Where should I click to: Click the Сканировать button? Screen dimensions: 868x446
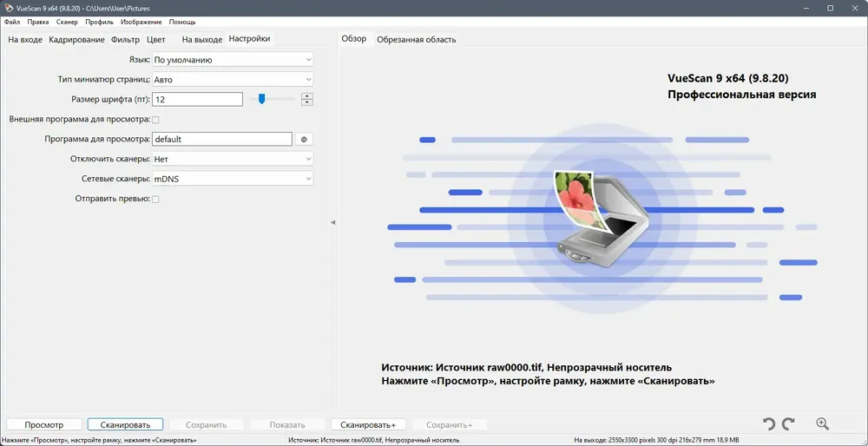tap(125, 425)
